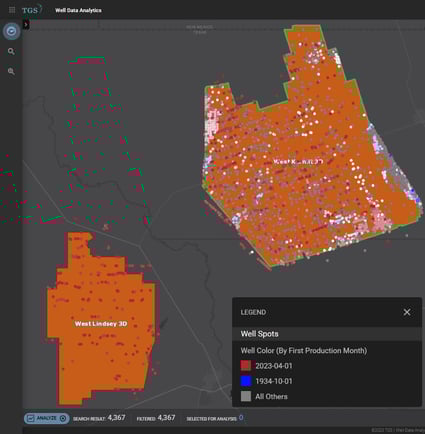
Task: Click the blue 1934-10-01 color swatch
Action: (x=246, y=381)
